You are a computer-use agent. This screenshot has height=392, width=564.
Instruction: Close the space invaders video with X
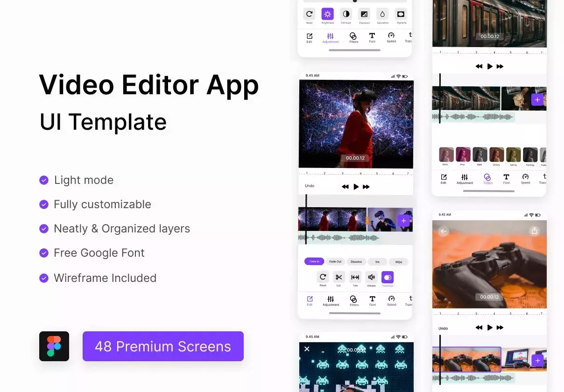point(307,349)
